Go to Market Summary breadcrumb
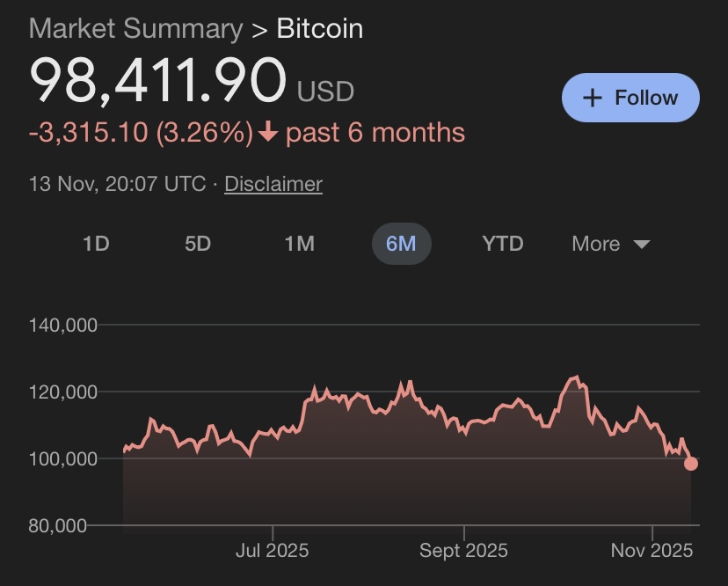 tap(135, 28)
